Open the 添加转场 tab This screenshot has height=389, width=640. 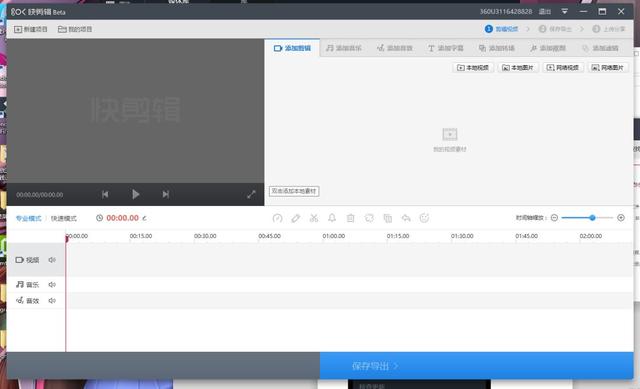coord(496,48)
